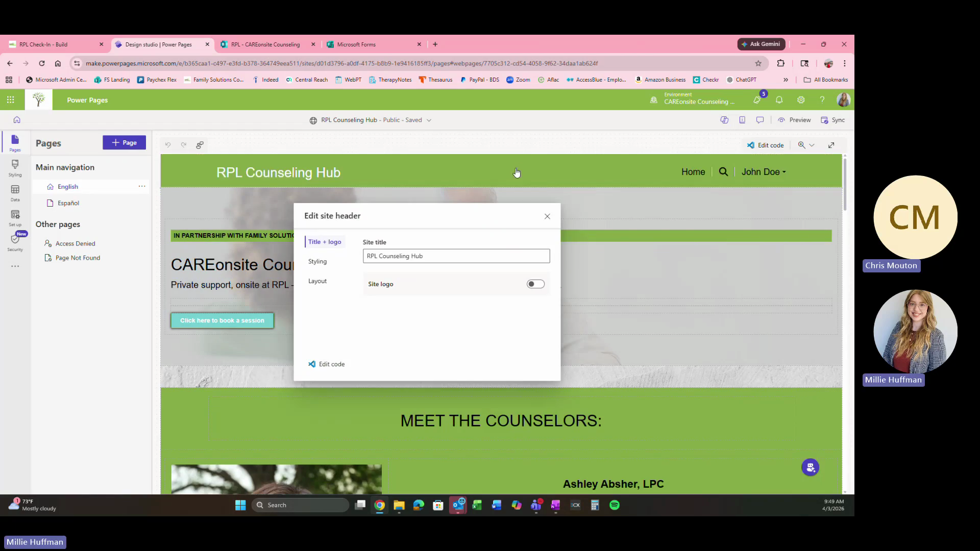
Task: Select the Español page in navigation
Action: coord(68,203)
